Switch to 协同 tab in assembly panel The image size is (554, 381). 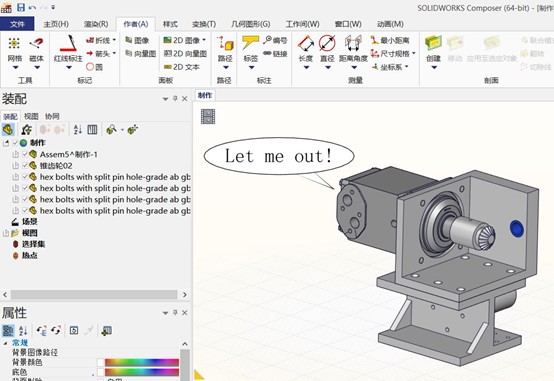coord(52,116)
